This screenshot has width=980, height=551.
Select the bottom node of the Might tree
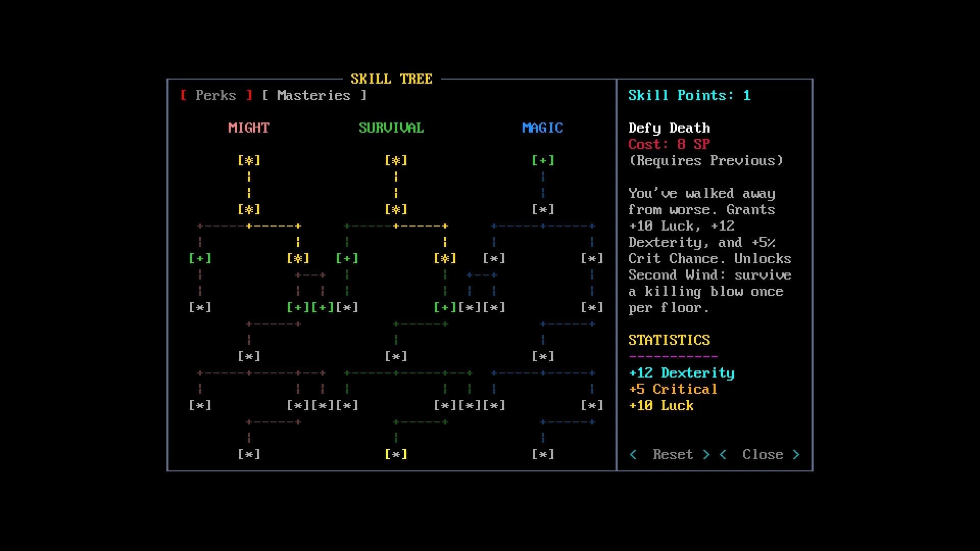pyautogui.click(x=249, y=454)
